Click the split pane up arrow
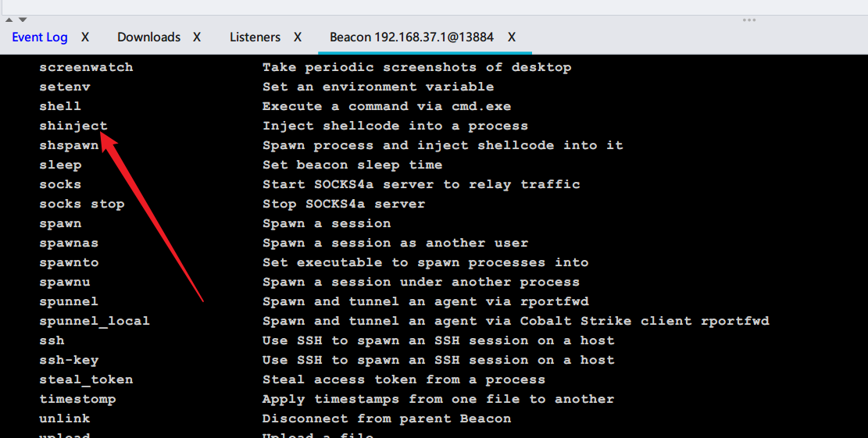The height and width of the screenshot is (438, 868). (9, 20)
